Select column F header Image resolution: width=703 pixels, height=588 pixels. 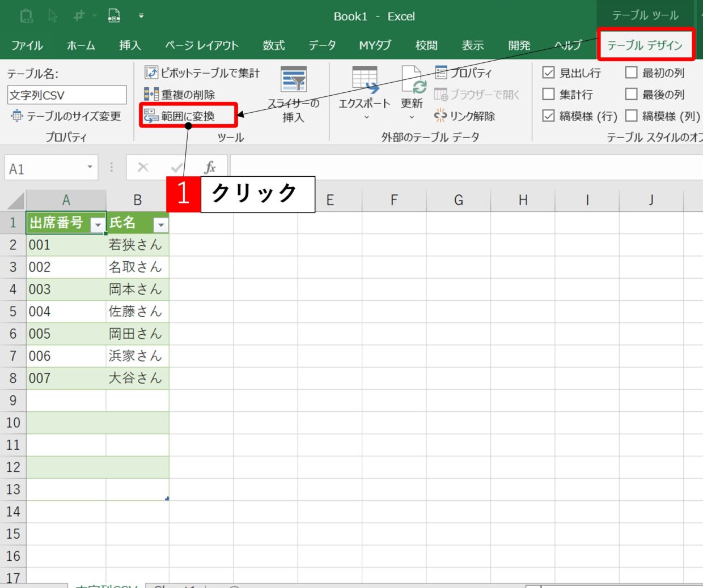pyautogui.click(x=394, y=200)
